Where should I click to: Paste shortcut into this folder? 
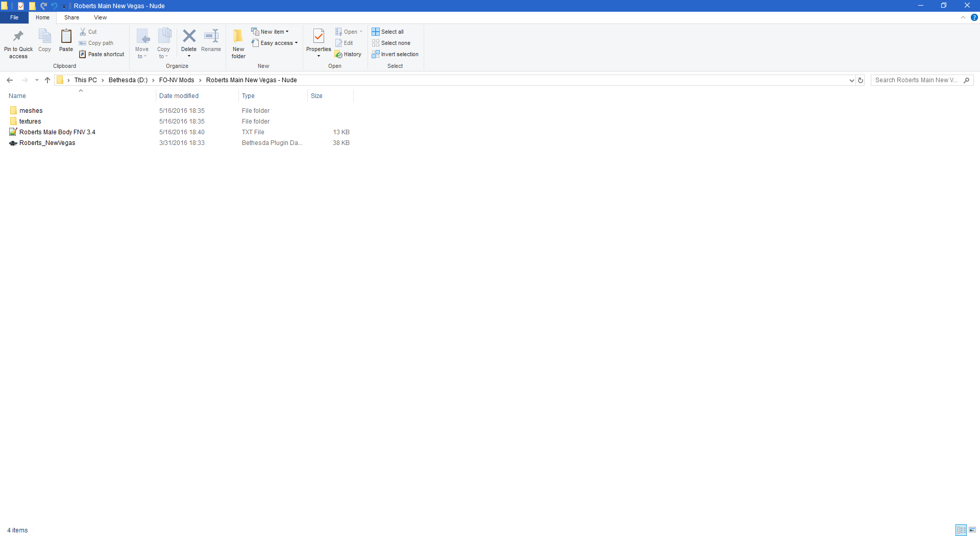tap(102, 54)
